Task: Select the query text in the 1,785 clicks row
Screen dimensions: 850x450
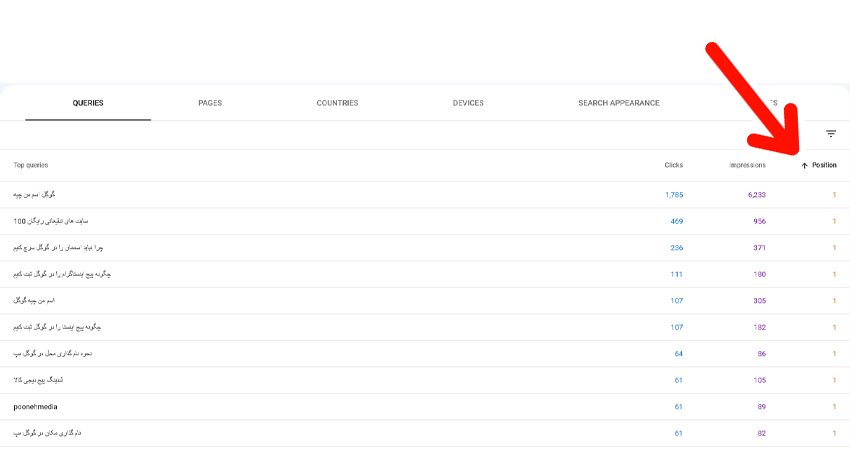Action: click(x=34, y=195)
